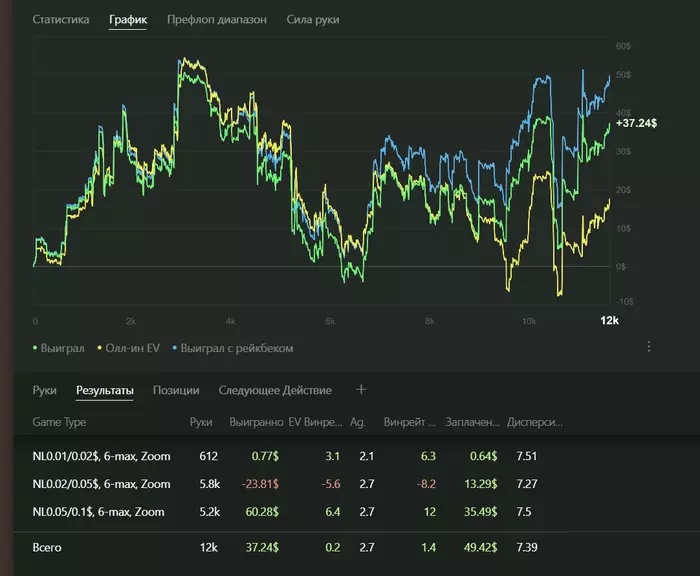
Task: Click the Дисперси… column header
Action: click(535, 422)
